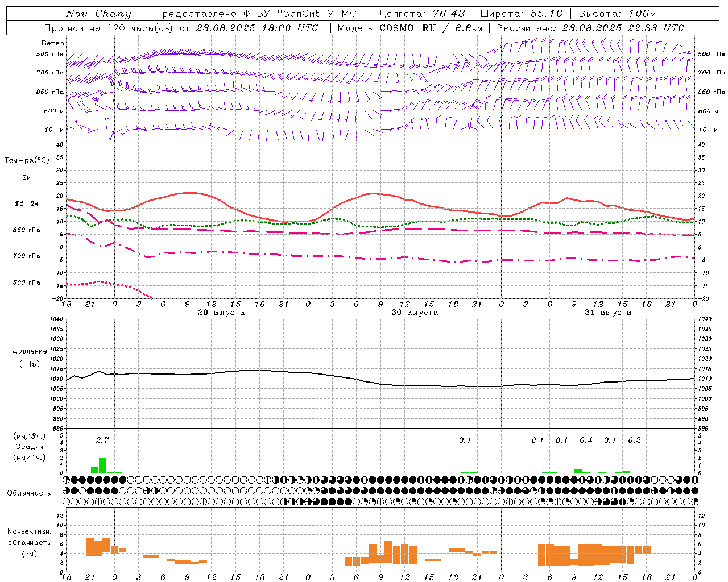Click the forecast start time 28.08.2025 18:00 UTC
728x582 pixels.
point(257,28)
